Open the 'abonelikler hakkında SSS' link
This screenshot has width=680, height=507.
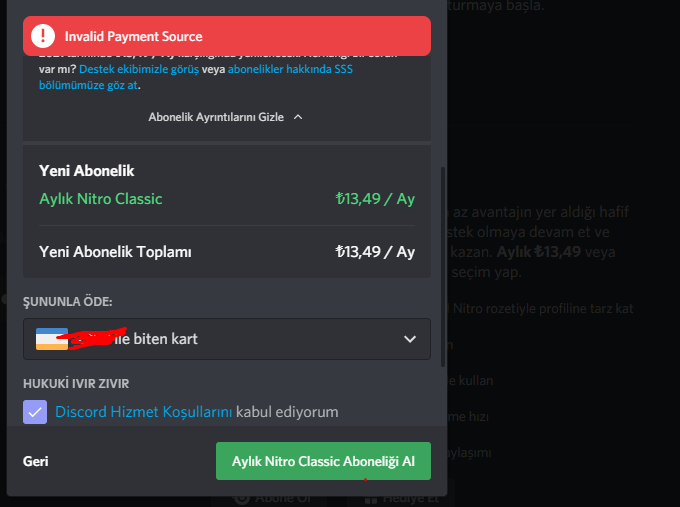290,70
